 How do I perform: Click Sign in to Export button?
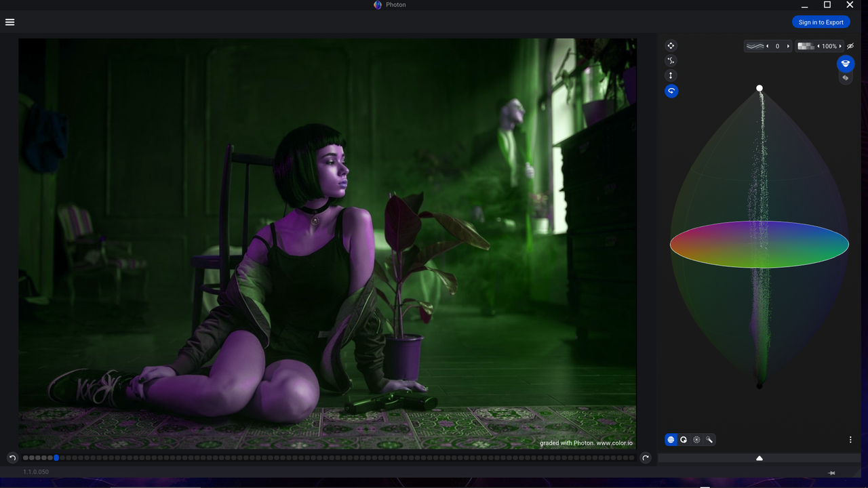[x=821, y=22]
